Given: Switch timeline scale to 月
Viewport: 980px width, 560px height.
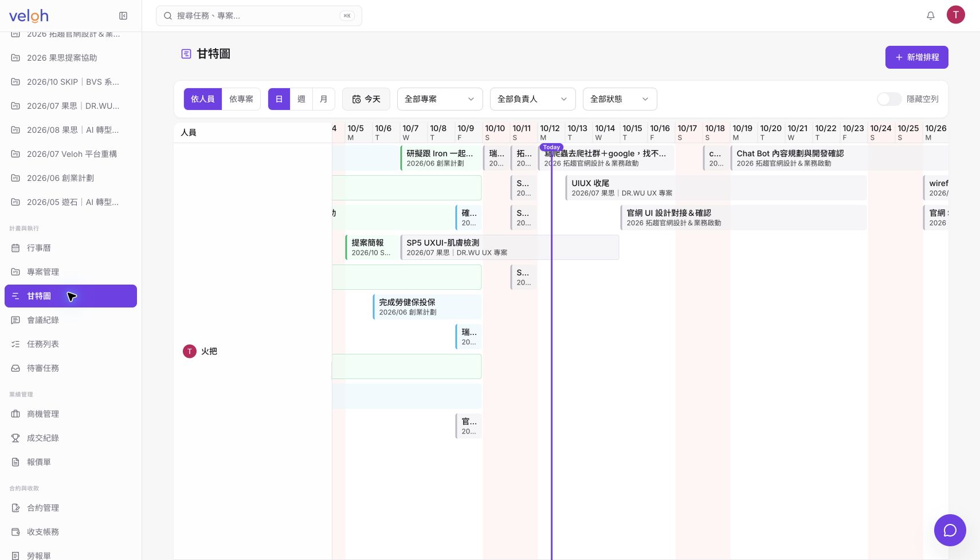Looking at the screenshot, I should [x=324, y=99].
